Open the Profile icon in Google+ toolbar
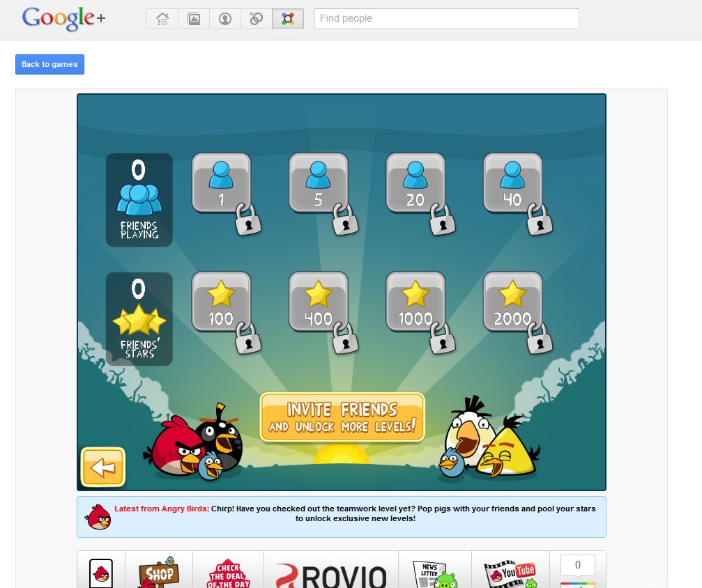 click(225, 19)
